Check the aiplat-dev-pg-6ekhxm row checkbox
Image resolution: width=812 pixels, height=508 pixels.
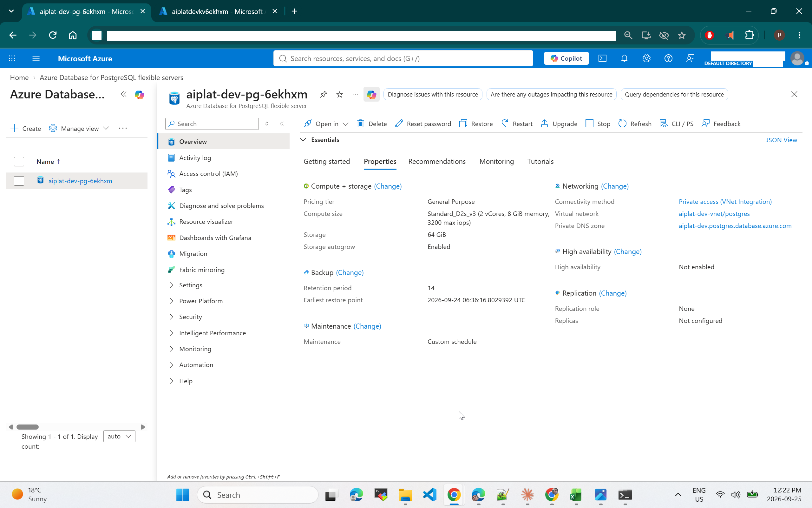click(19, 181)
